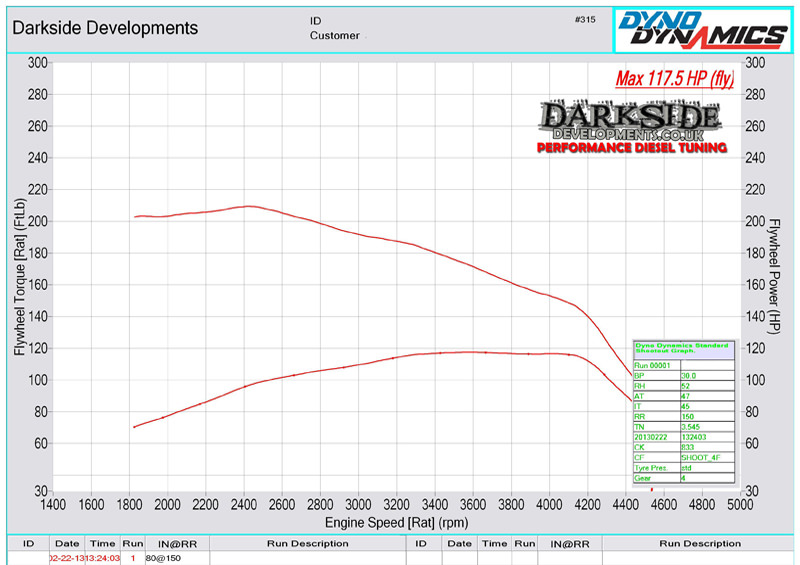800x565 pixels.
Task: Click the '#315' reference number
Action: click(x=585, y=19)
